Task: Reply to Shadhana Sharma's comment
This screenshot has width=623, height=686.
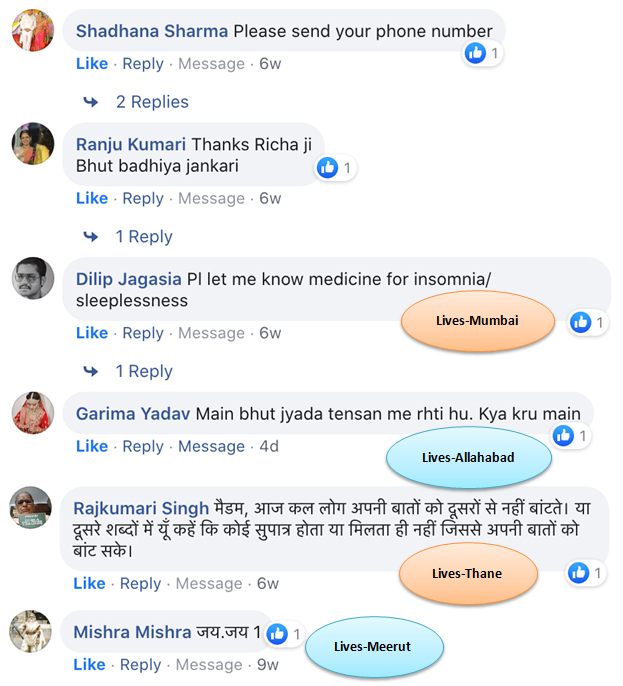Action: (143, 64)
